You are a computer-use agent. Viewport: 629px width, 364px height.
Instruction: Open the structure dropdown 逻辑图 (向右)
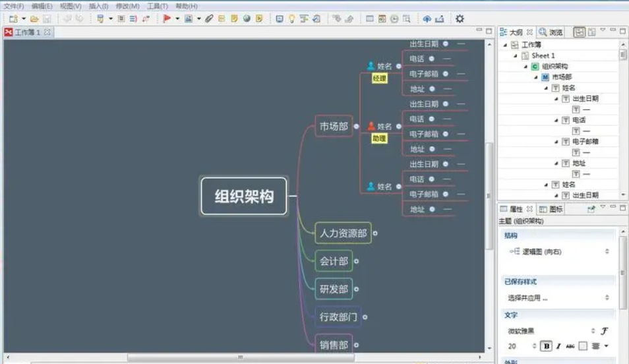[558, 252]
